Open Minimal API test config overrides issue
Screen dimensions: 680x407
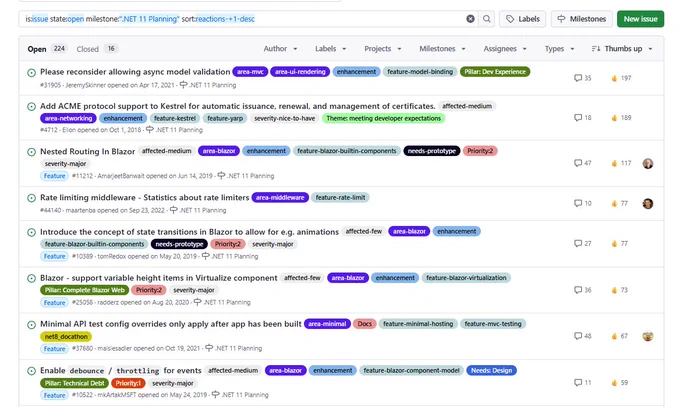170,324
